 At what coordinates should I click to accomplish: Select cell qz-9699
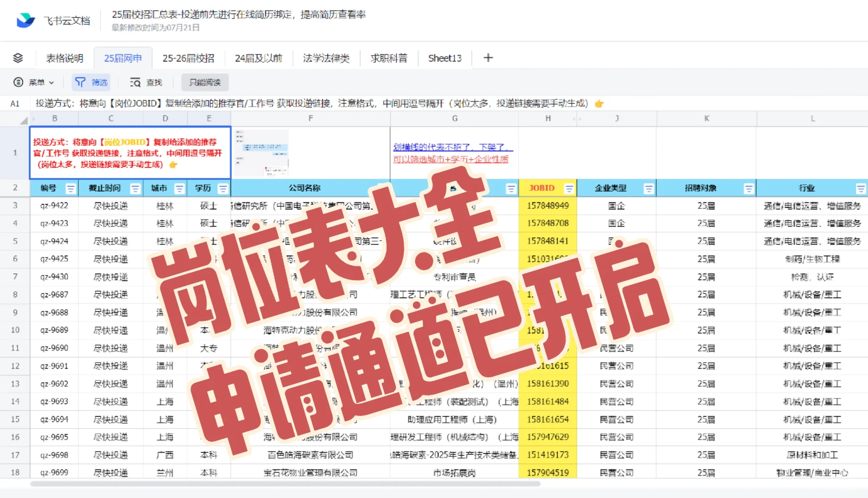[54, 472]
